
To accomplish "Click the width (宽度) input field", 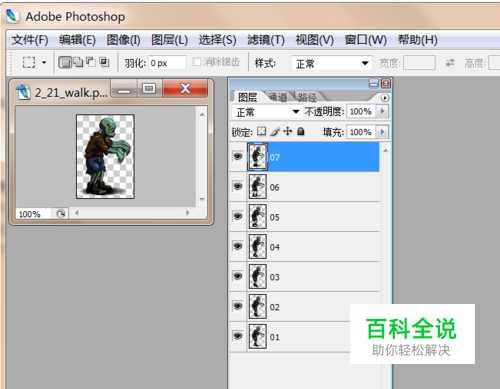I will point(419,63).
